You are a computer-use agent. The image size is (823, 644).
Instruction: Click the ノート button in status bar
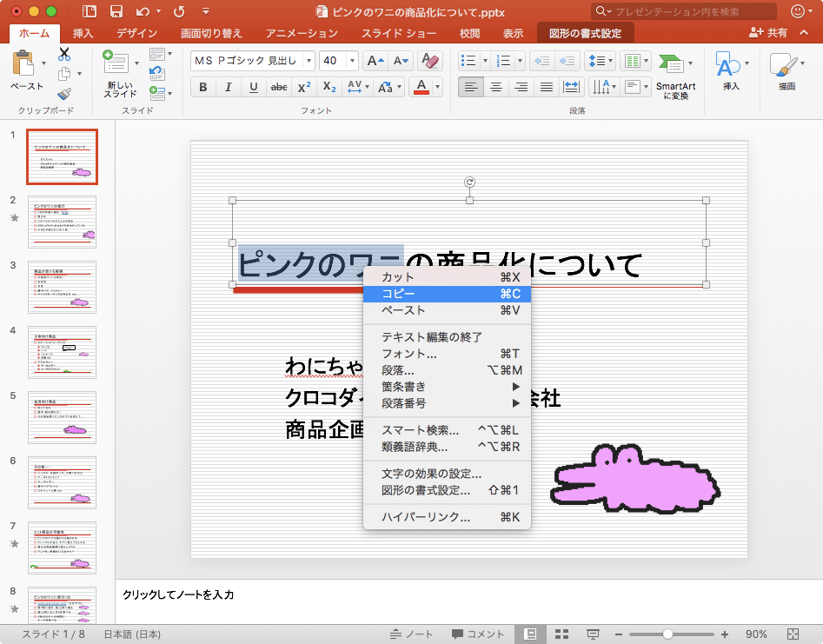[412, 634]
